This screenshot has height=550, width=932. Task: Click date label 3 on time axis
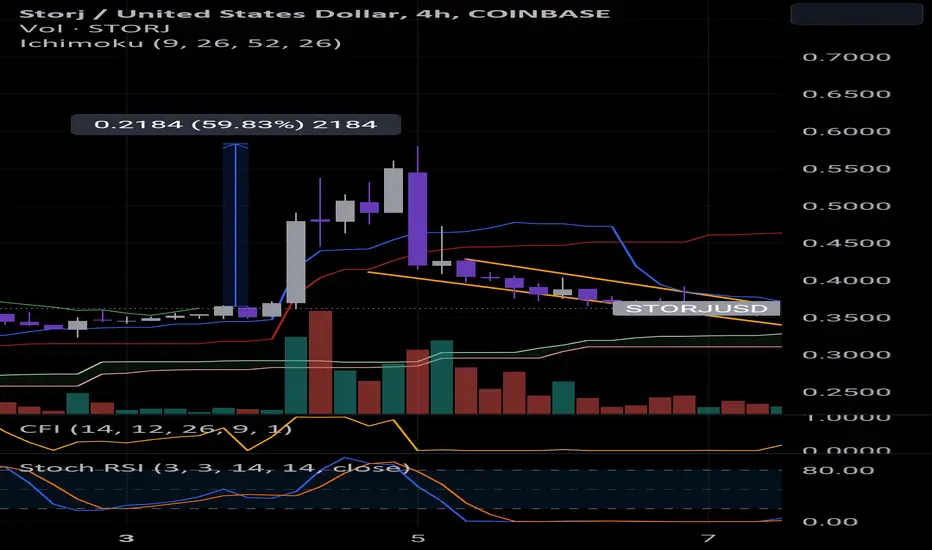126,539
